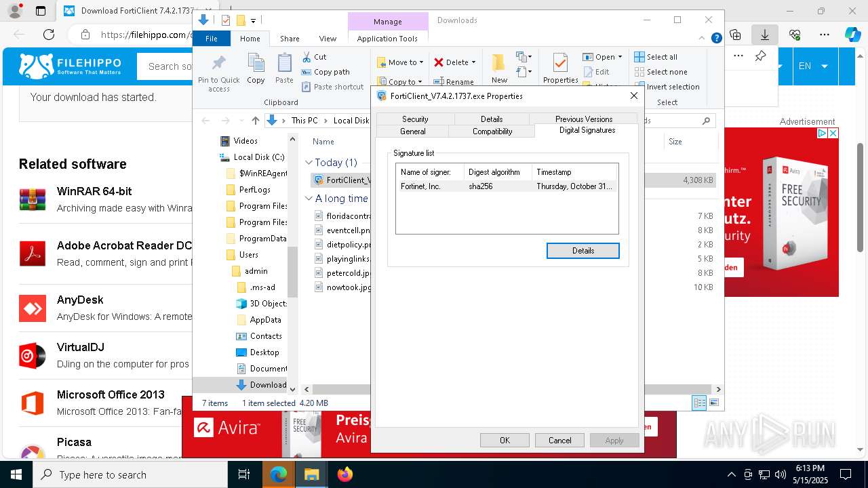This screenshot has height=488, width=868.
Task: Click Pin to Quick access icon
Action: pos(218,64)
